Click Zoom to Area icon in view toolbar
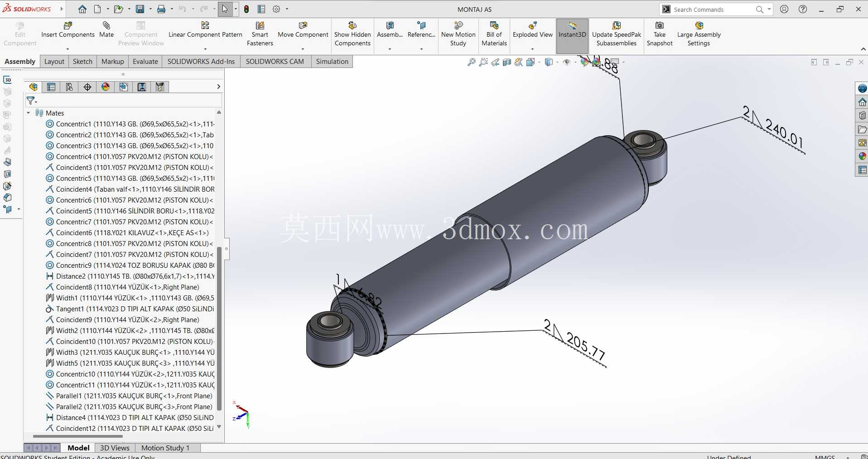 pos(483,62)
